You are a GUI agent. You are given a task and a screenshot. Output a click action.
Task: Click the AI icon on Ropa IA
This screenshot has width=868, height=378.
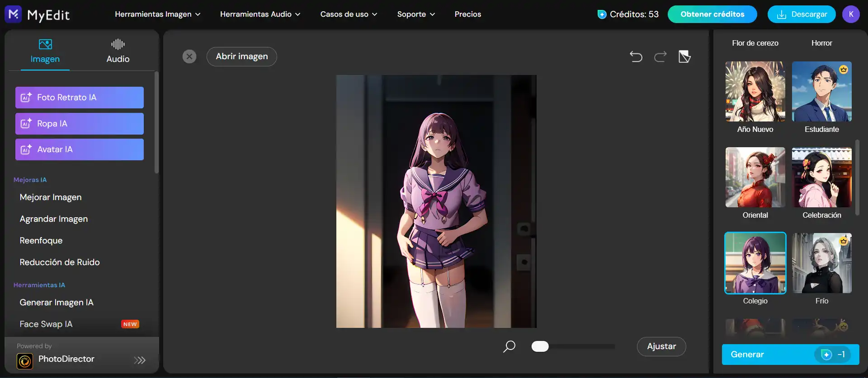tap(26, 123)
